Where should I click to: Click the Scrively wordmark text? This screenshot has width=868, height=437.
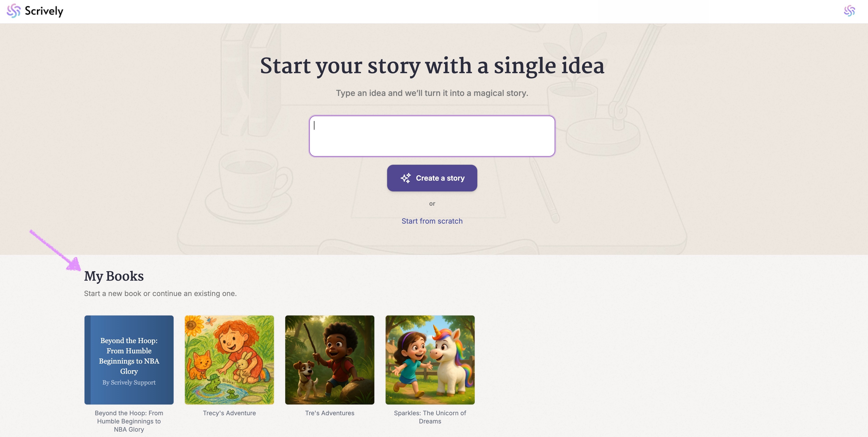tap(44, 11)
